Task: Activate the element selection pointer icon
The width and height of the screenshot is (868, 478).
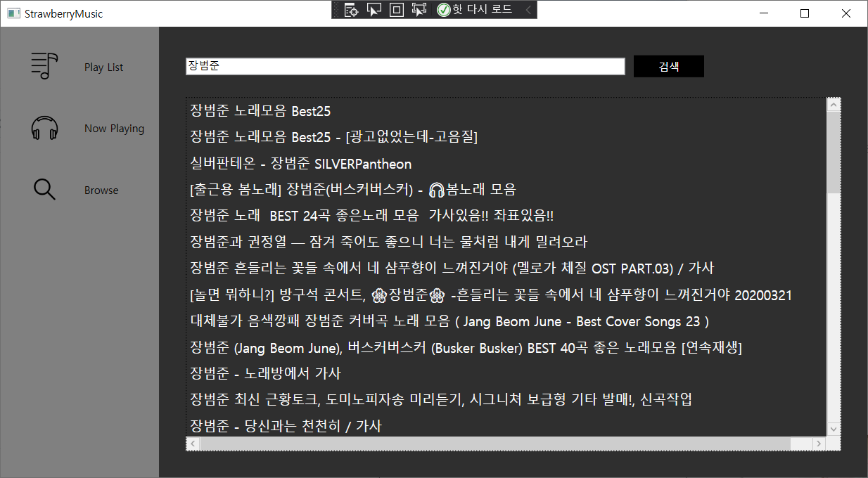Action: point(374,9)
